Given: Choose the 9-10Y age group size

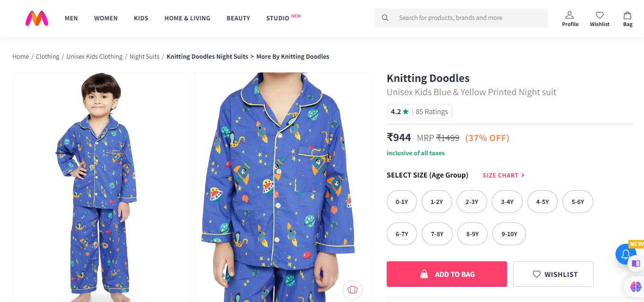Looking at the screenshot, I should tap(509, 234).
